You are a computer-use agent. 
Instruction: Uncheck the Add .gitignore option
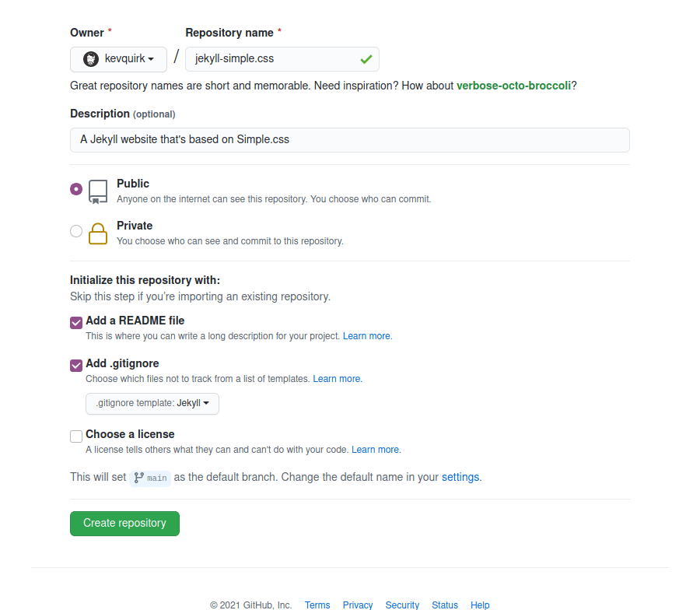coord(75,365)
